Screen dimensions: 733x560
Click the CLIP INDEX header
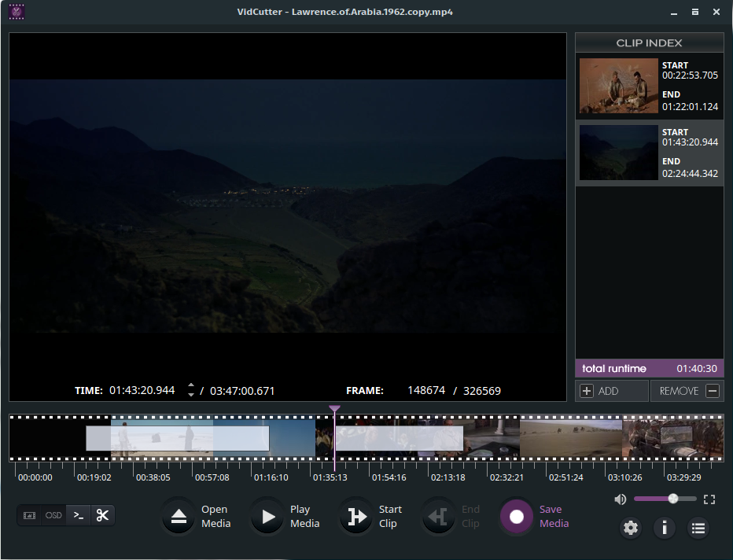pos(650,43)
